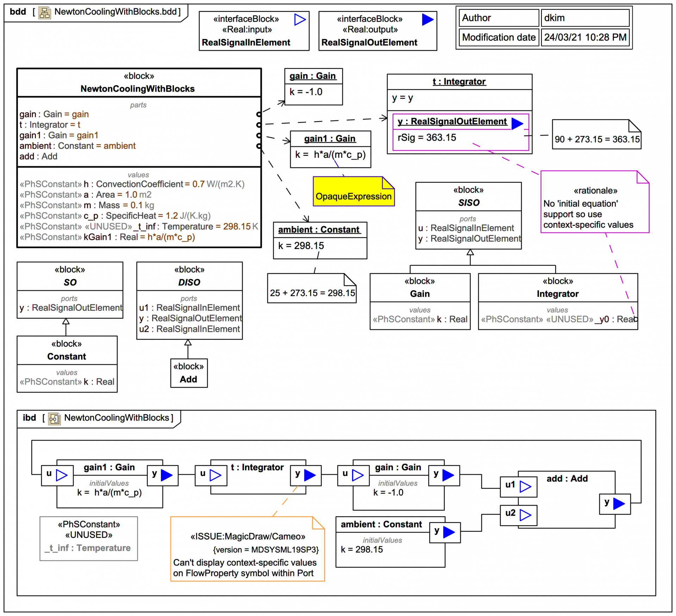The width and height of the screenshot is (676, 616).
Task: Click the filled arrow on RealSignalOutElement block
Action: [x=427, y=20]
